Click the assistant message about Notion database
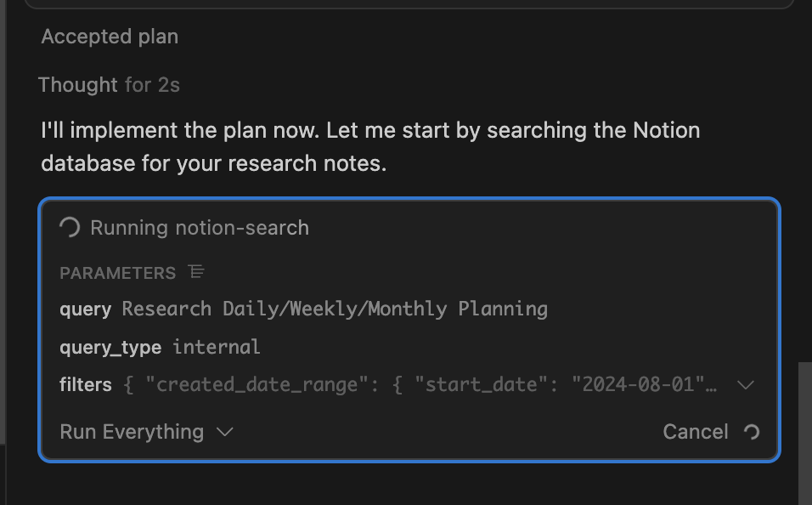 [370, 146]
